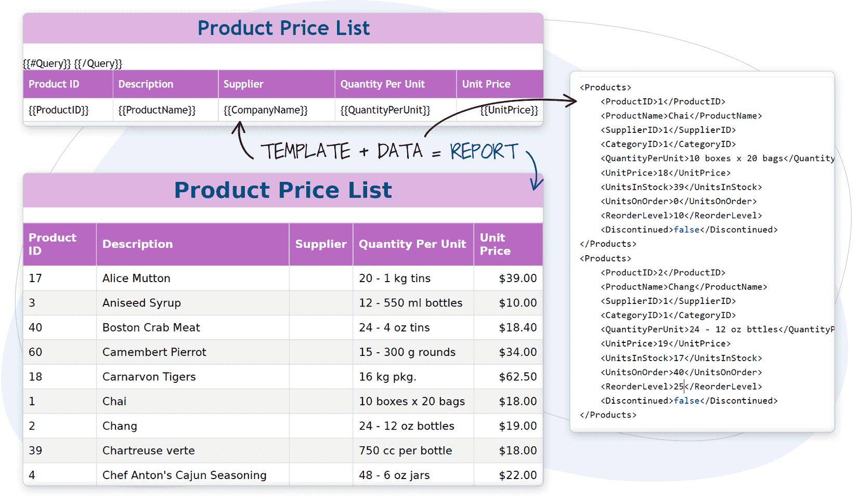This screenshot has height=504, width=858.
Task: Click the {{ProductID}} template placeholder
Action: coord(59,110)
